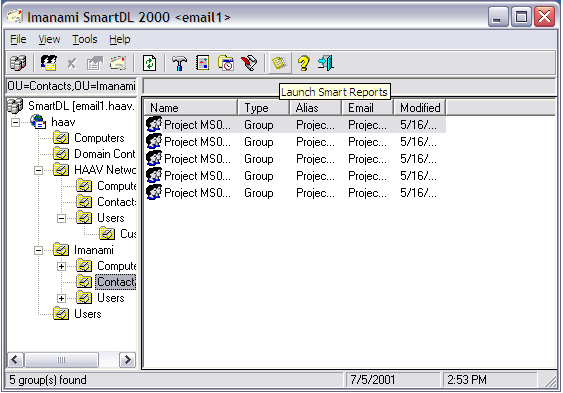The height and width of the screenshot is (393, 563).
Task: Select the Cus folder in tree
Action: pyautogui.click(x=128, y=234)
